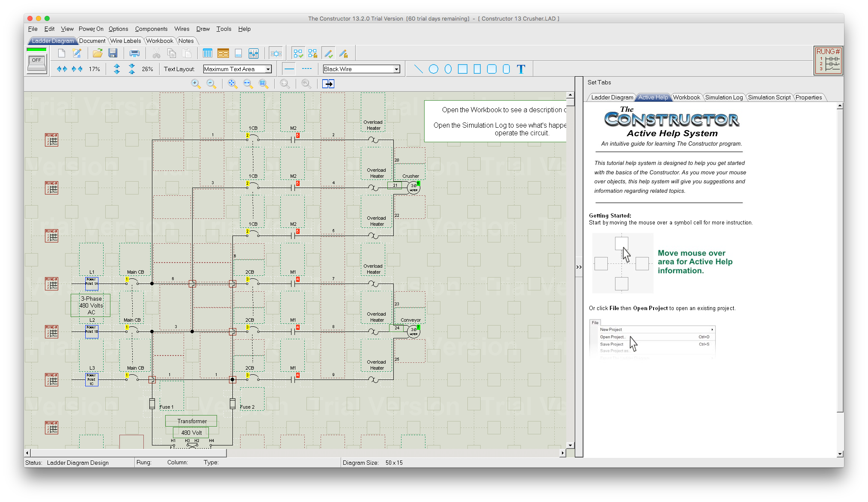Expand the side panel using the chevron divider
This screenshot has width=868, height=502.
click(579, 266)
